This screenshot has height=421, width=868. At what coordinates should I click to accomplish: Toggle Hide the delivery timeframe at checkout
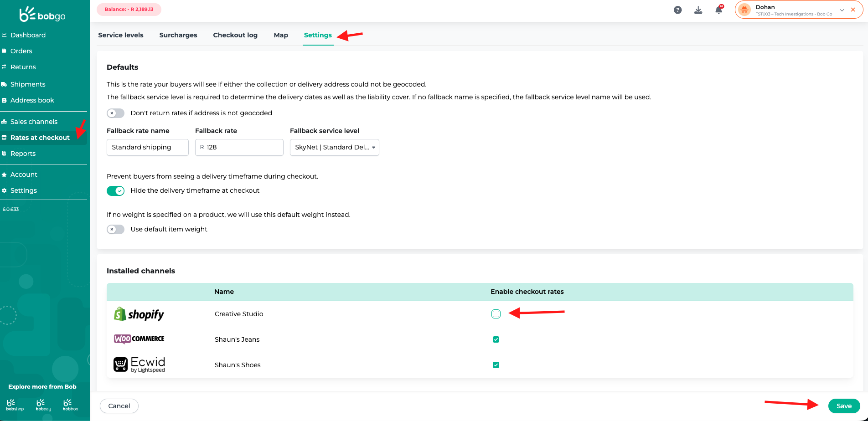point(116,191)
